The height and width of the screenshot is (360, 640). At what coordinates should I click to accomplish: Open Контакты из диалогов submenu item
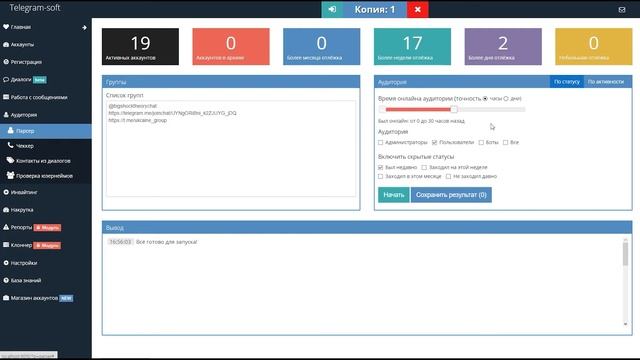point(46,161)
